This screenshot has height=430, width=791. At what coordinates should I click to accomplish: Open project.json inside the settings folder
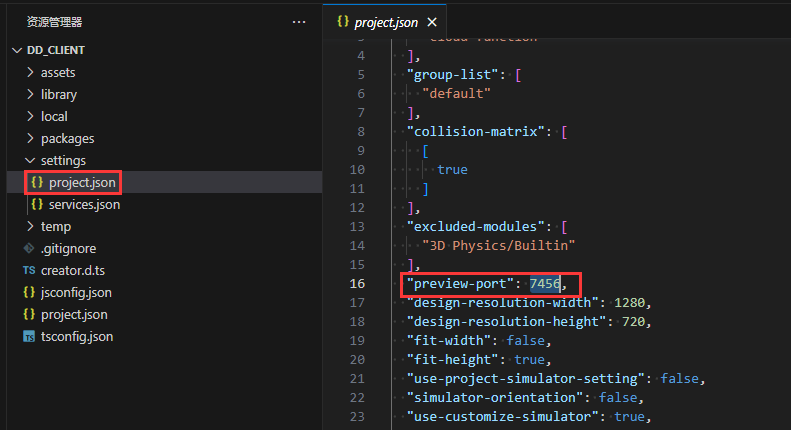click(82, 182)
